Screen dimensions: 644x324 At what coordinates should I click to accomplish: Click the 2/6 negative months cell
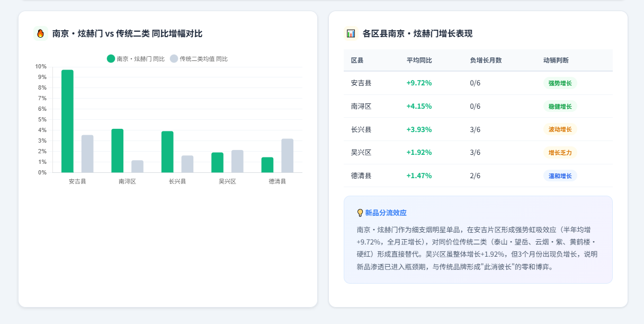(x=475, y=176)
